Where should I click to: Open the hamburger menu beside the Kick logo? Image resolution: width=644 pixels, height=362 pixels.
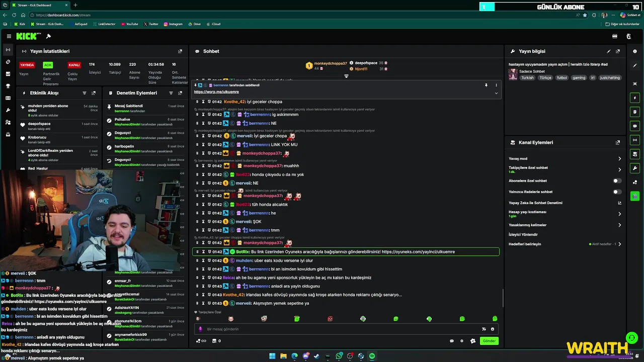point(9,36)
